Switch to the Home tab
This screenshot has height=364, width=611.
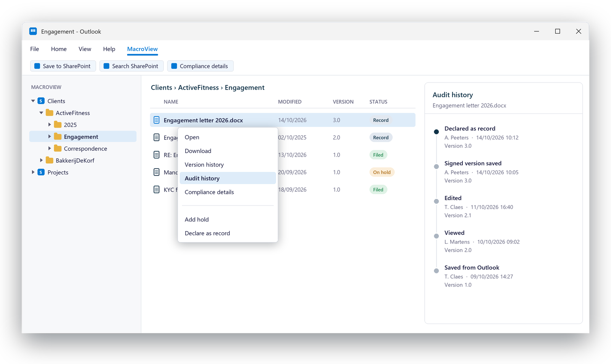click(59, 49)
